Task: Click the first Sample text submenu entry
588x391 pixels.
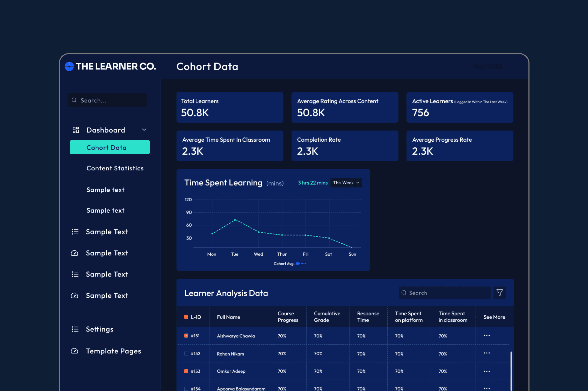Action: point(105,190)
